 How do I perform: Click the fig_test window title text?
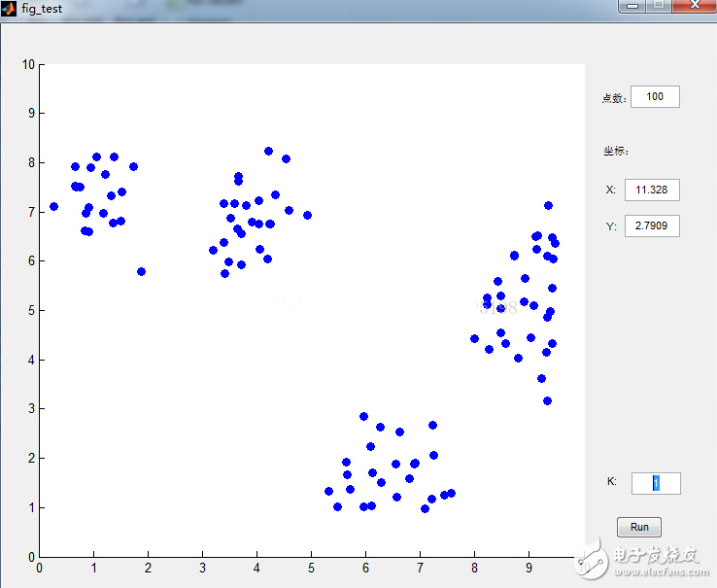[43, 8]
